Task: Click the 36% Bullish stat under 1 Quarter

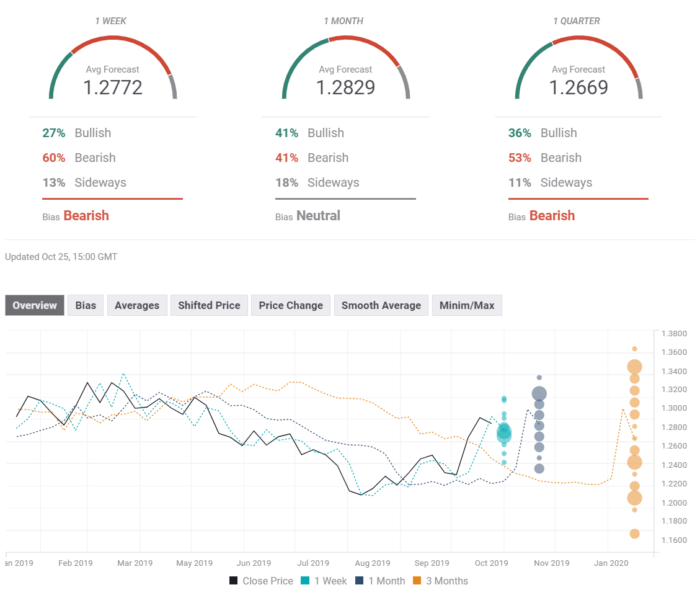Action: (x=520, y=133)
